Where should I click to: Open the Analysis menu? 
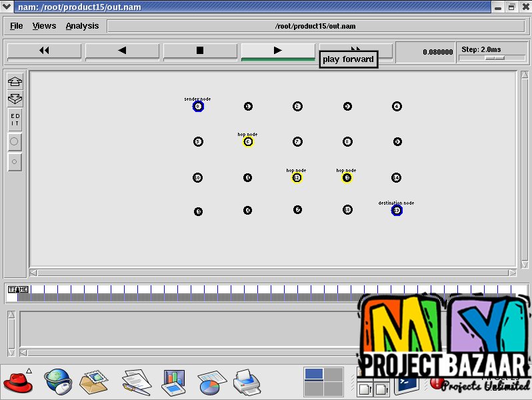(82, 26)
